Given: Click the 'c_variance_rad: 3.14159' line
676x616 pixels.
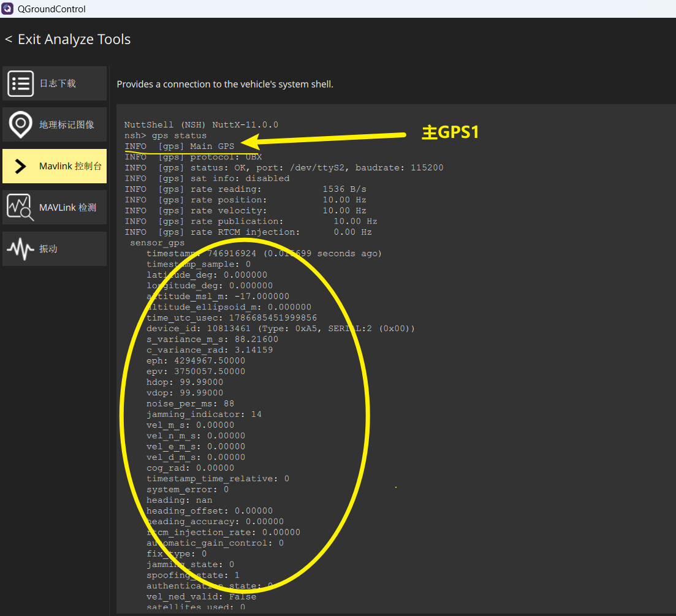Looking at the screenshot, I should (x=210, y=350).
